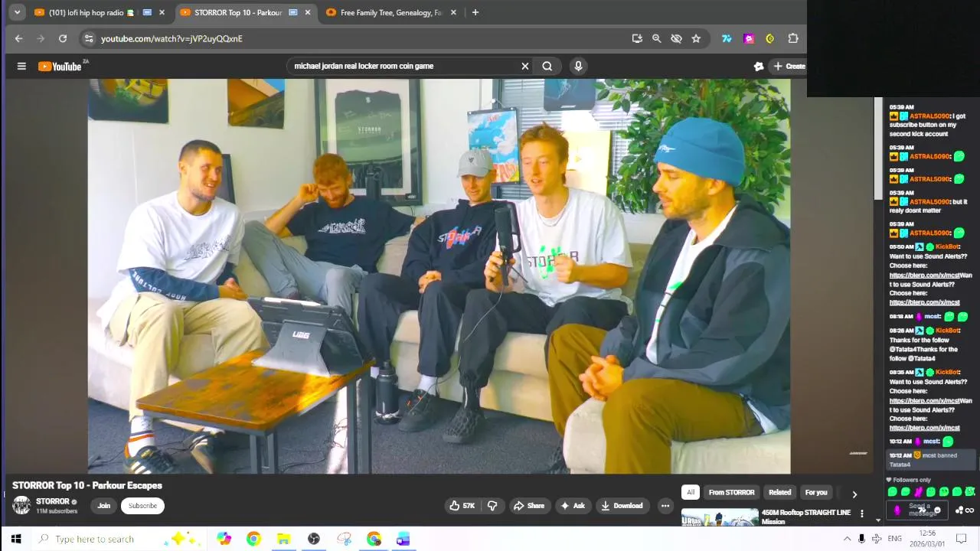
Task: Open Copilot from the taskbar
Action: (x=224, y=539)
